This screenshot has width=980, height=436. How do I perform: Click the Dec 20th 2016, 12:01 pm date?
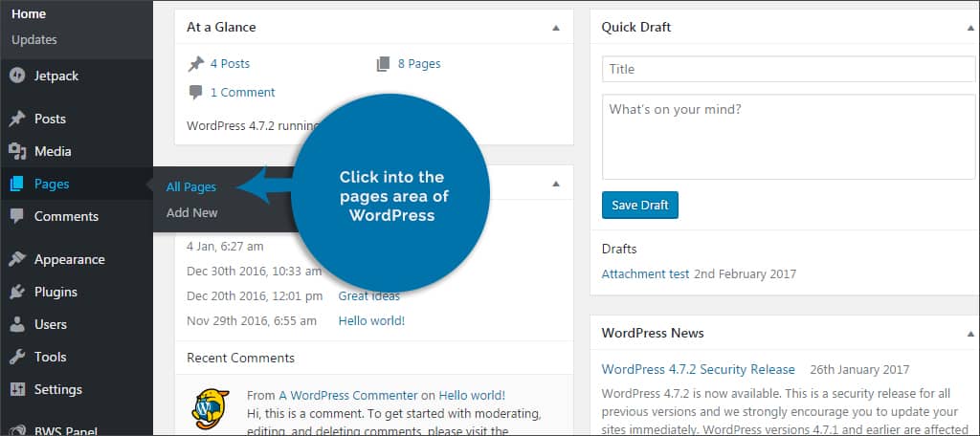click(x=255, y=296)
